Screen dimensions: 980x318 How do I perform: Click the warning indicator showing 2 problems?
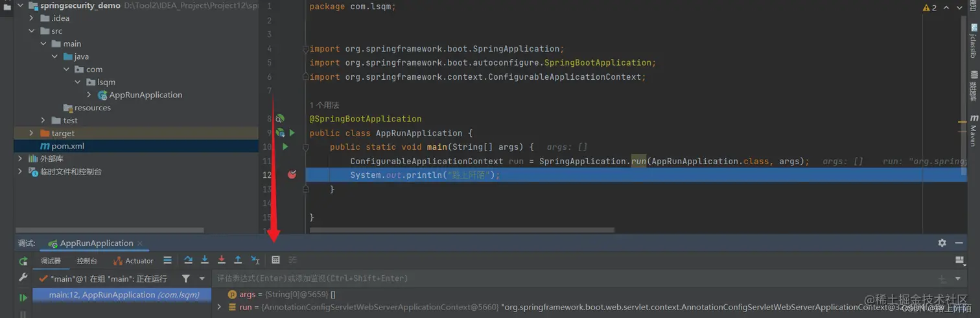930,8
